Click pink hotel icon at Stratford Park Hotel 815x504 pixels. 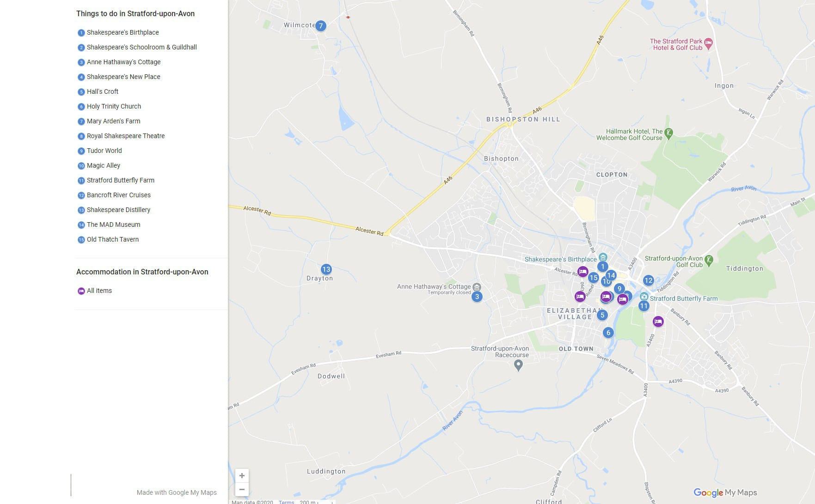click(x=709, y=43)
